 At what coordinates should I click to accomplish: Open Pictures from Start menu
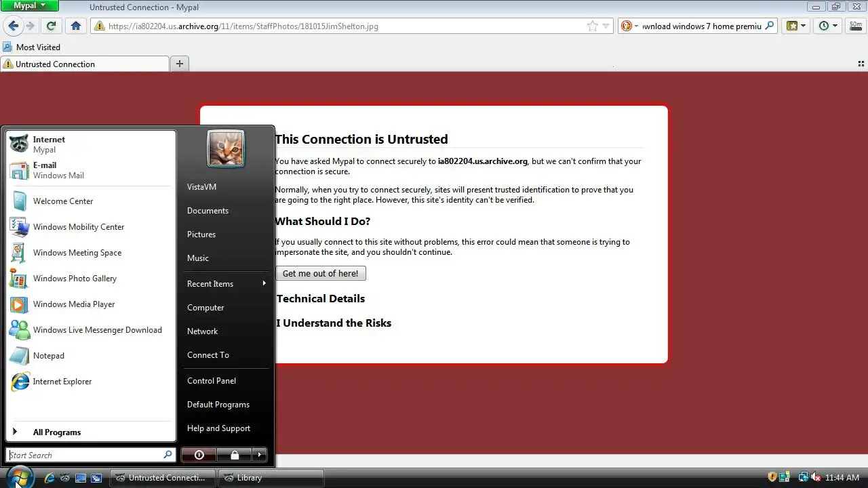point(226,235)
